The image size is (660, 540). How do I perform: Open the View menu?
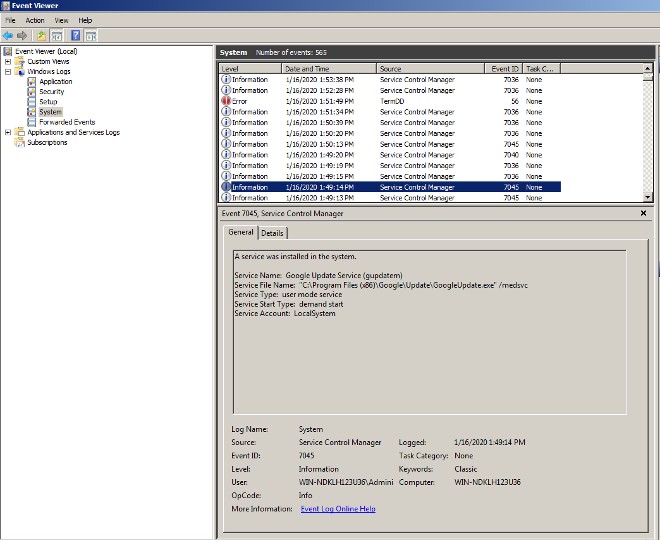tap(61, 20)
